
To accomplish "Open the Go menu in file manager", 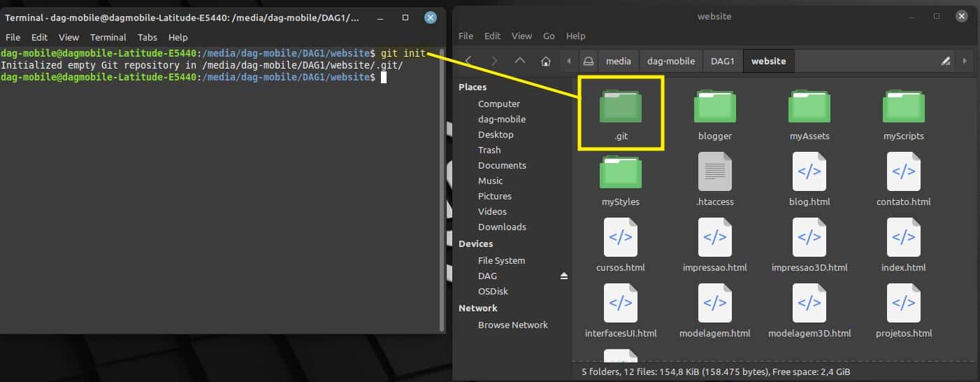I will (549, 36).
